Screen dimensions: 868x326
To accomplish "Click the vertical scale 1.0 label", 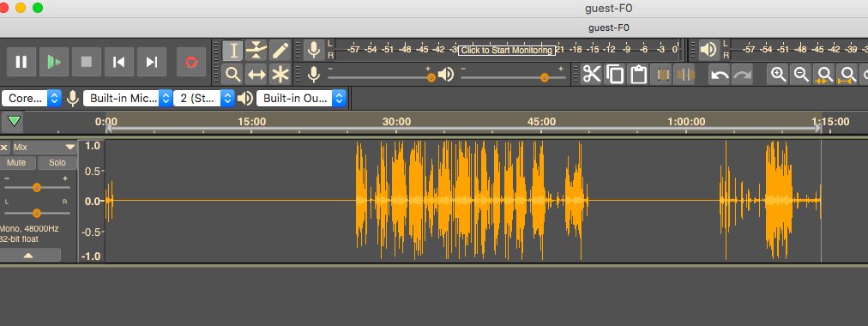I will click(93, 146).
